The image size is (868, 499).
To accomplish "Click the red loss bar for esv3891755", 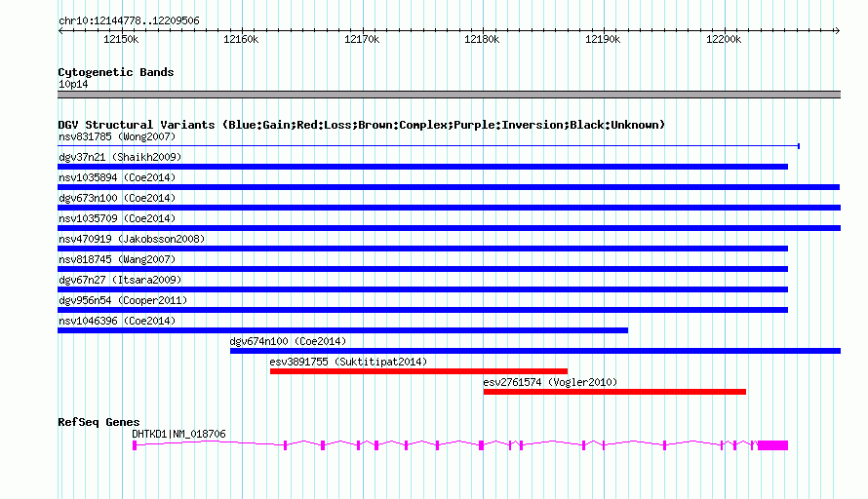I will [x=418, y=371].
